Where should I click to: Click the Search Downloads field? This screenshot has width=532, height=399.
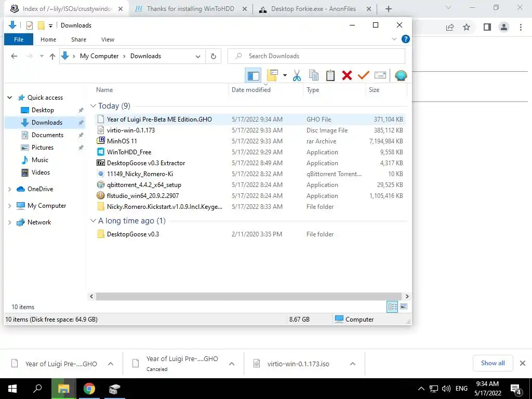tap(316, 56)
